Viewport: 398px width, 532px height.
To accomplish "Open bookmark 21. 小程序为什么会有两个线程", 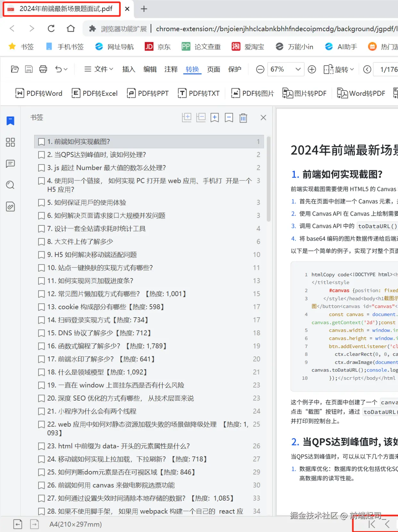I will click(149, 411).
